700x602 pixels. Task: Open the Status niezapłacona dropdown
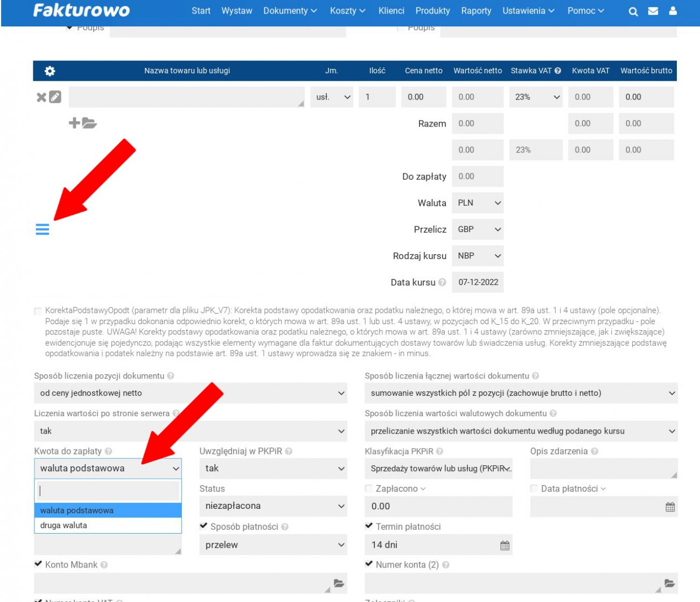(274, 506)
